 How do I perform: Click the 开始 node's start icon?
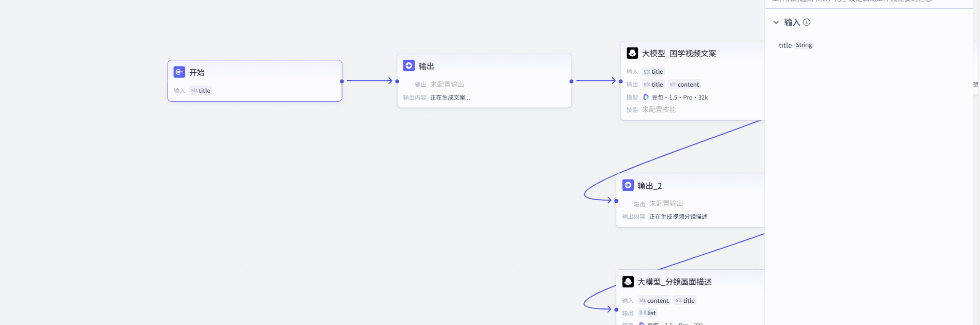click(x=179, y=72)
